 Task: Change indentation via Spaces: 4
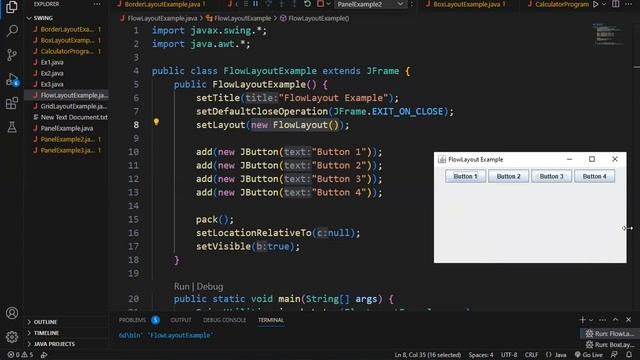point(480,355)
